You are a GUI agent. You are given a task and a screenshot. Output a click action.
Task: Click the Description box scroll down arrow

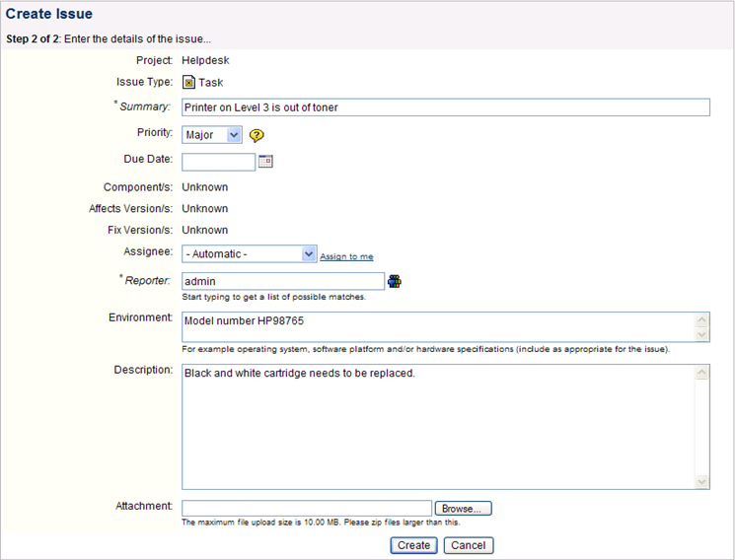click(701, 481)
